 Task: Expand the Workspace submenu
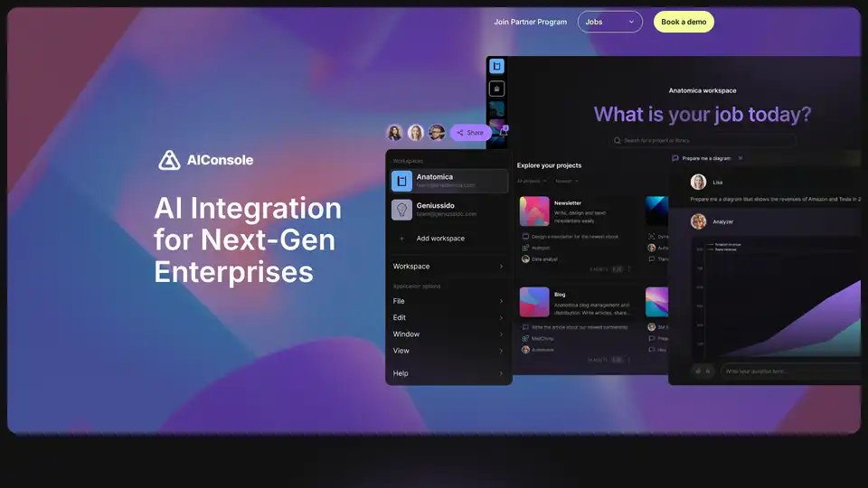point(448,267)
